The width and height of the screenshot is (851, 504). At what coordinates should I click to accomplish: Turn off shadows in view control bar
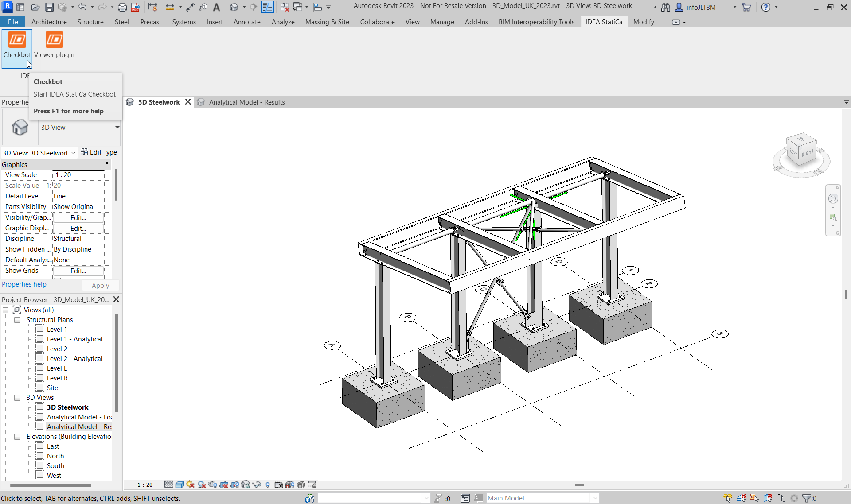201,484
